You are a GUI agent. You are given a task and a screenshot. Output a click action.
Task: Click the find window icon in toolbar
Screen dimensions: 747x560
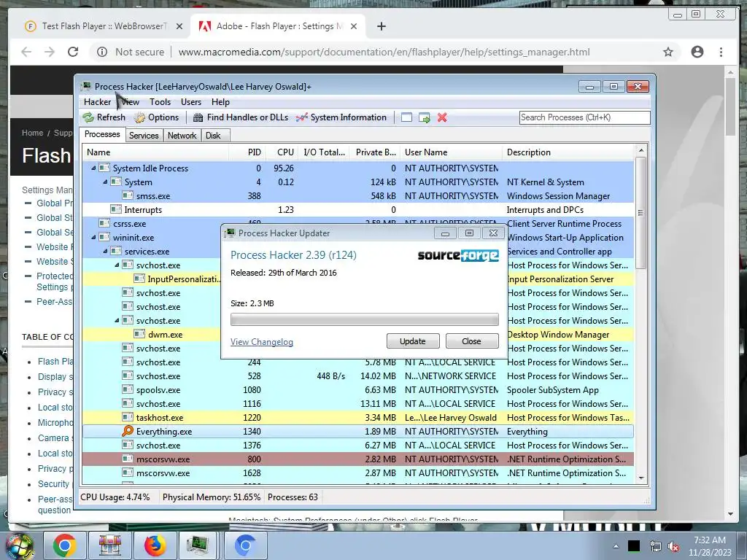click(x=406, y=117)
